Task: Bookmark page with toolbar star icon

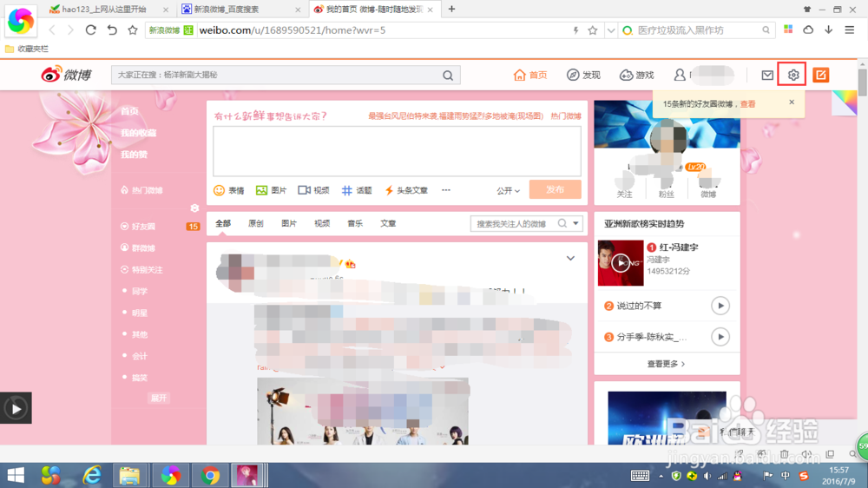Action: (x=132, y=30)
